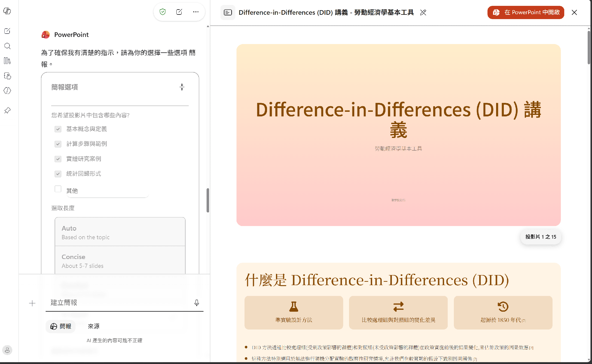This screenshot has height=364, width=592.
Task: Select the 來源 tab
Action: click(94, 326)
